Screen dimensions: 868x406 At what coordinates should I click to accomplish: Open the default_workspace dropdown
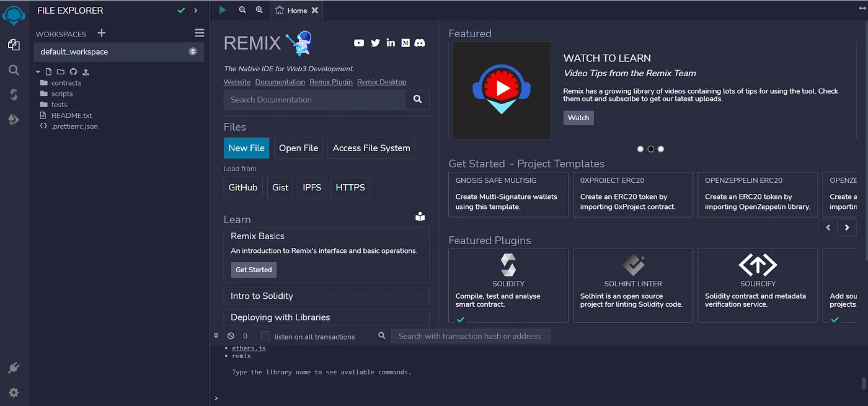pyautogui.click(x=118, y=51)
